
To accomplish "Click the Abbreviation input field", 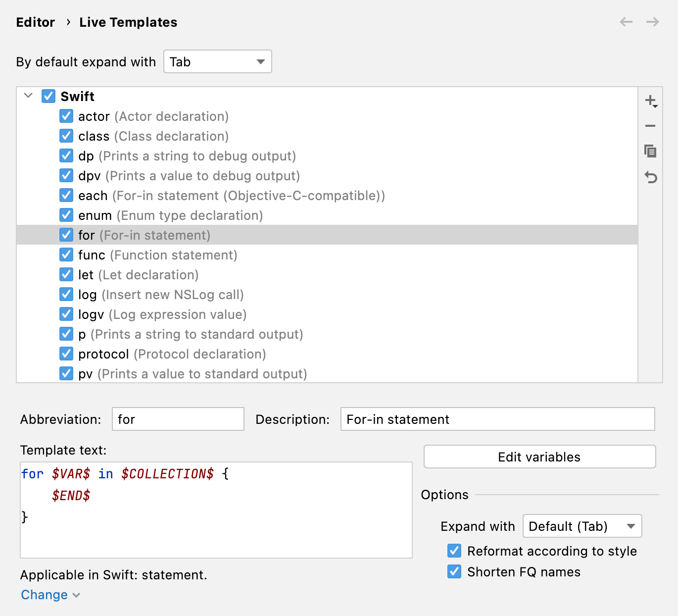I will pos(178,419).
